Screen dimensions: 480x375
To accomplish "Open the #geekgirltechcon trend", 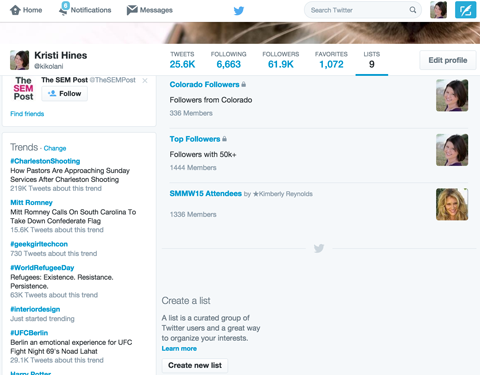I will (x=39, y=244).
